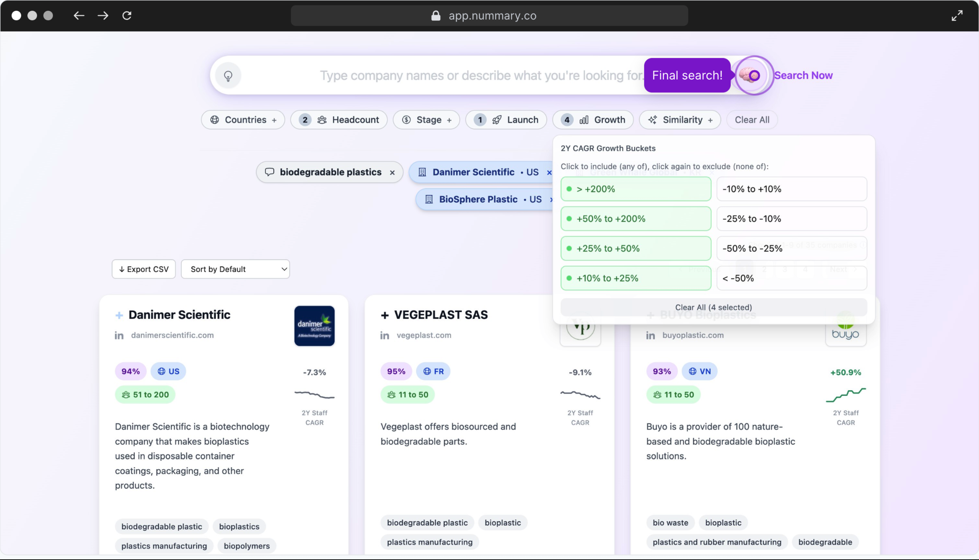Open buyoplastic.com card LinkedIn icon
The height and width of the screenshot is (560, 979).
tap(651, 335)
